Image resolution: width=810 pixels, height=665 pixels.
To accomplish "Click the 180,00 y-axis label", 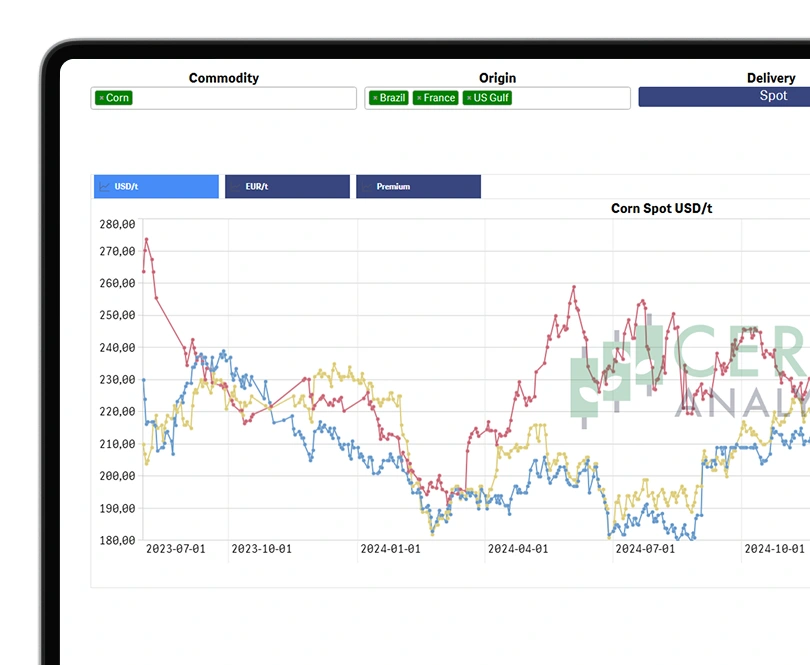I will [x=117, y=540].
